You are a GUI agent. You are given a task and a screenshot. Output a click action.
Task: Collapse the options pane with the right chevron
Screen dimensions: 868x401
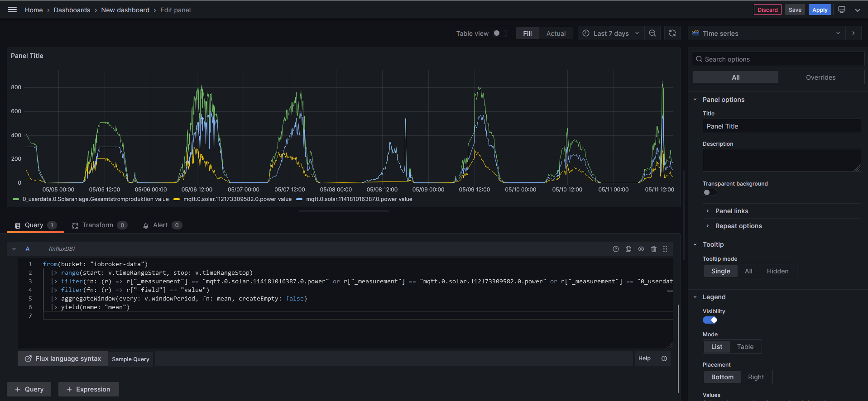pos(854,33)
